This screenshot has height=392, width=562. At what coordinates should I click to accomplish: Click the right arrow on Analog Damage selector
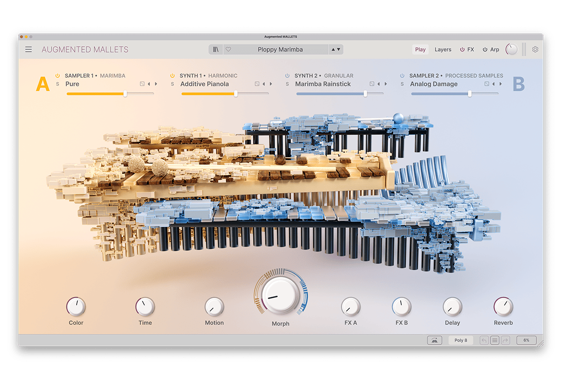pos(502,84)
